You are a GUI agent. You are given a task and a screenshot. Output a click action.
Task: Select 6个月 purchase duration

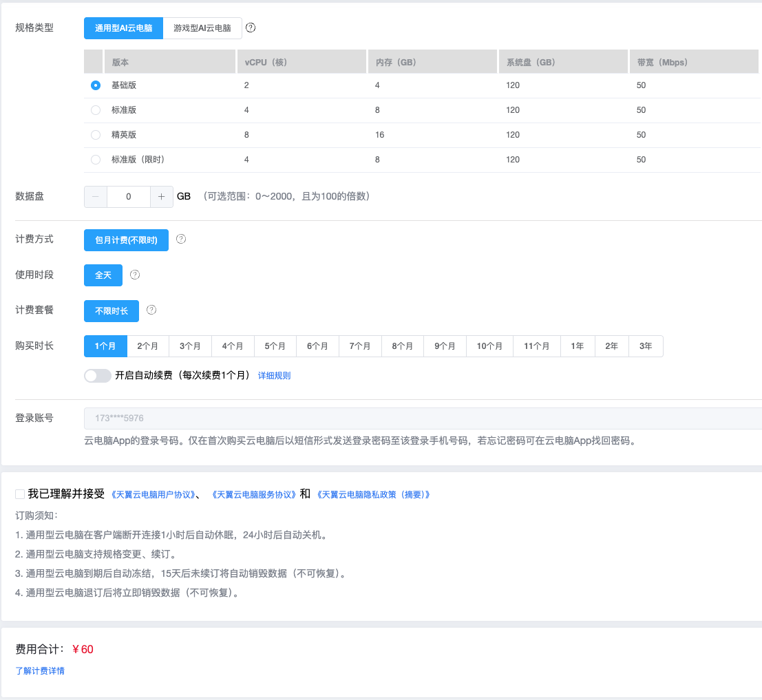click(x=317, y=346)
